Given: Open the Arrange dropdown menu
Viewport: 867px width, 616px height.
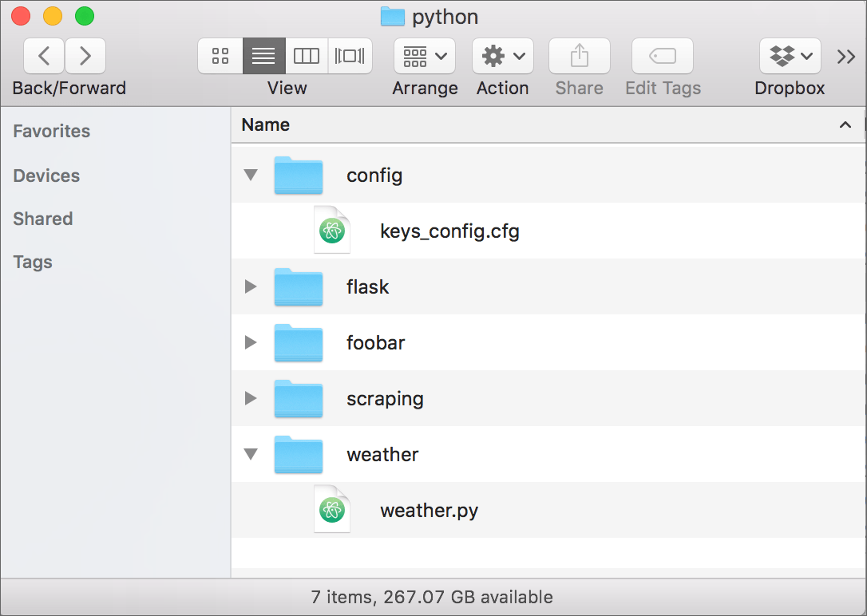Looking at the screenshot, I should click(425, 56).
